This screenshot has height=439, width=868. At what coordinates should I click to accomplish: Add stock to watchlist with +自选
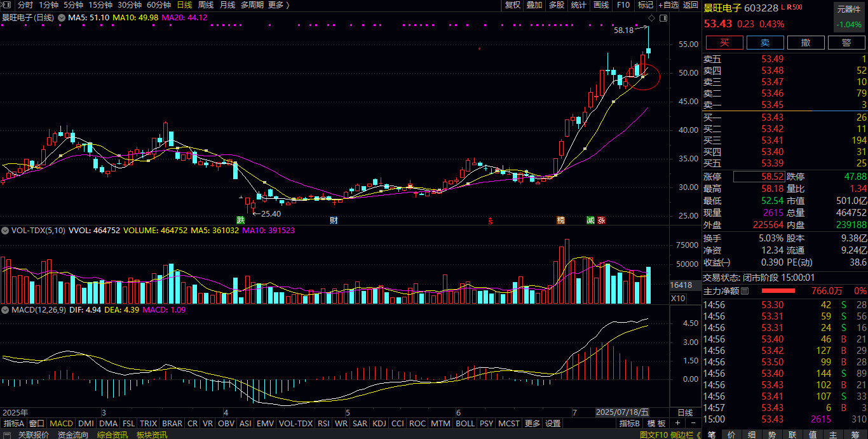[669, 5]
